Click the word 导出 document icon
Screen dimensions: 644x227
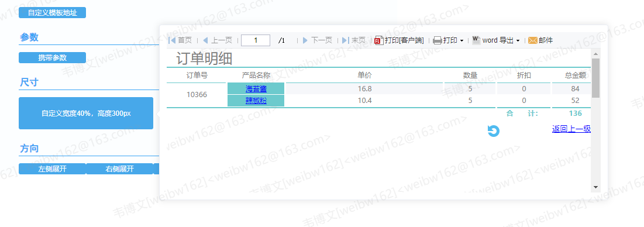(x=476, y=40)
